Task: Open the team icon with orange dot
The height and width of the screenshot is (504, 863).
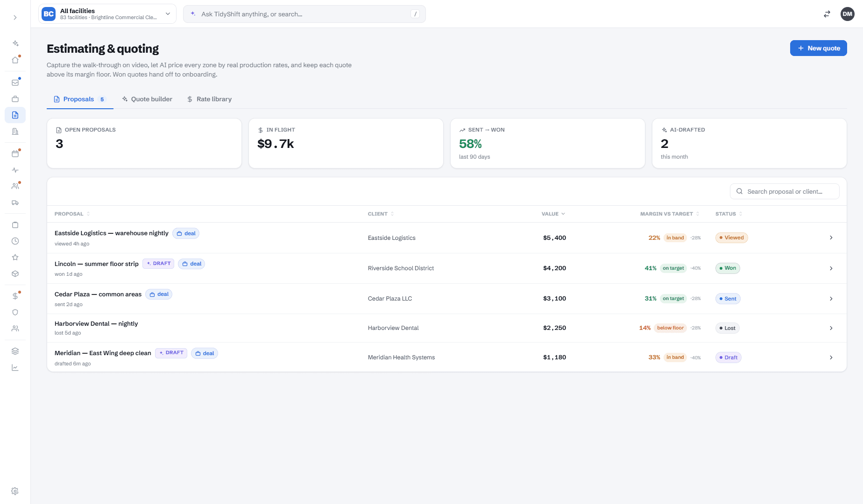Action: coord(15,186)
